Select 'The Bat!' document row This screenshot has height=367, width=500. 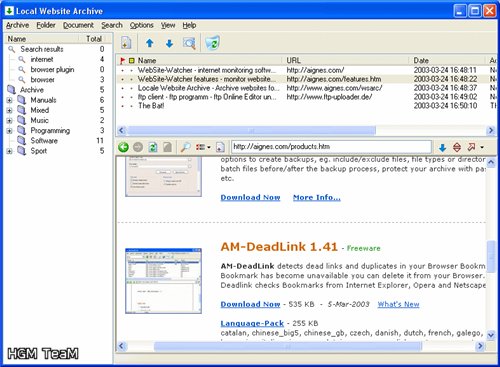coord(306,106)
